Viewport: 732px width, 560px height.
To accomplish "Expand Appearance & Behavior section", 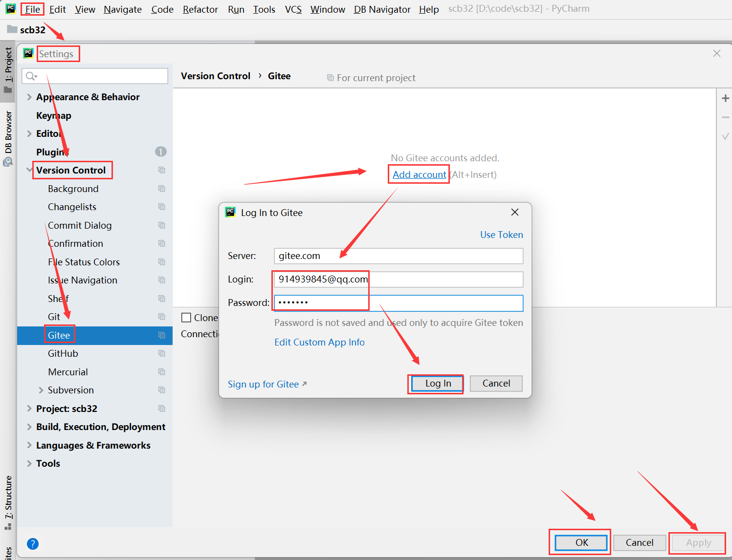I will pyautogui.click(x=29, y=97).
